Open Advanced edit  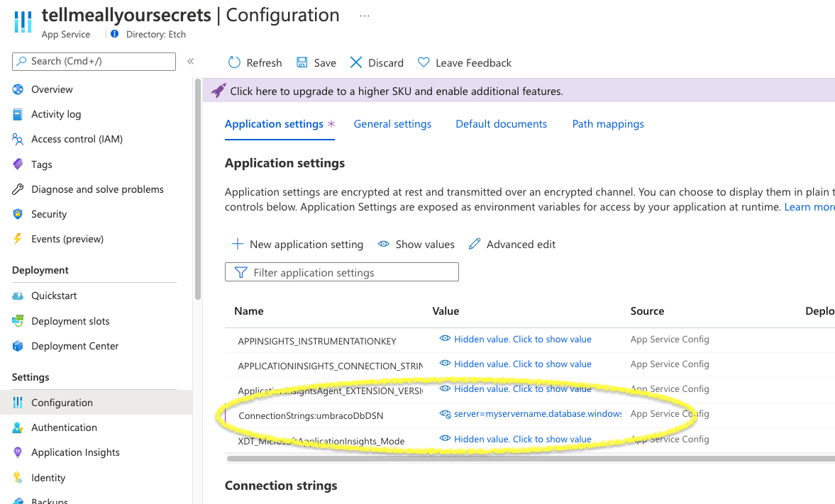coord(511,245)
